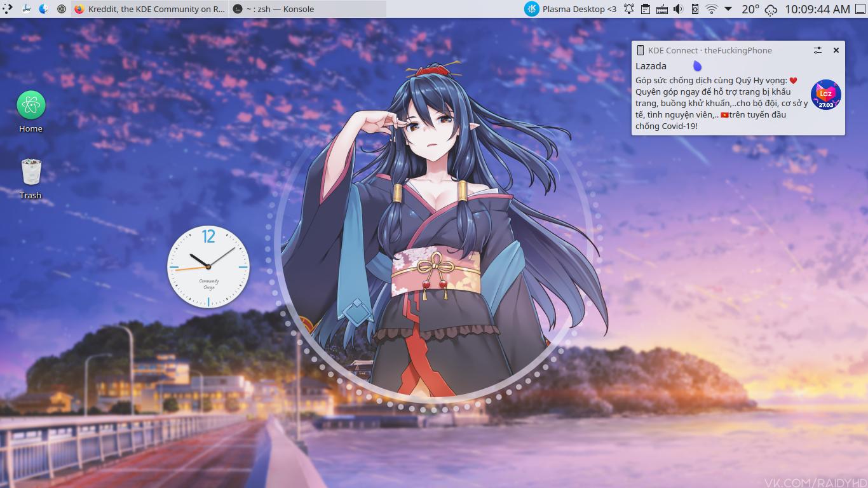Select the Home desktop icon
This screenshot has width=868, height=488.
tap(31, 112)
